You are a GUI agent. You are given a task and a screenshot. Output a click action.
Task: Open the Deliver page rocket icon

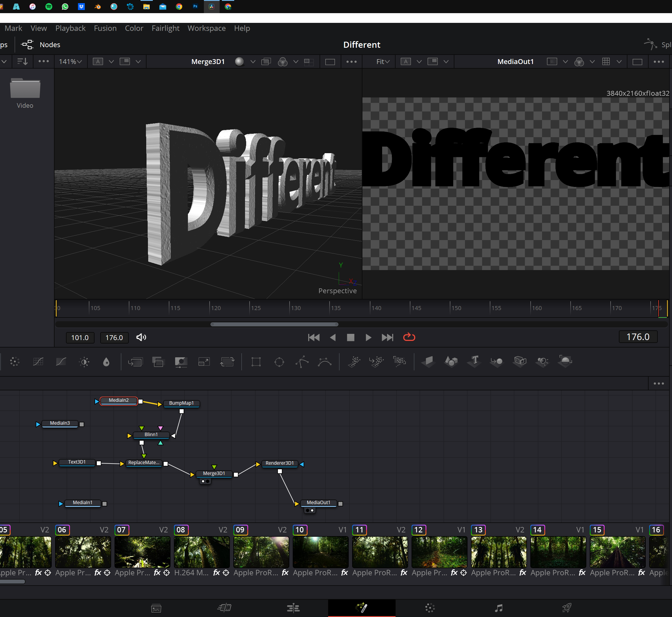[567, 608]
